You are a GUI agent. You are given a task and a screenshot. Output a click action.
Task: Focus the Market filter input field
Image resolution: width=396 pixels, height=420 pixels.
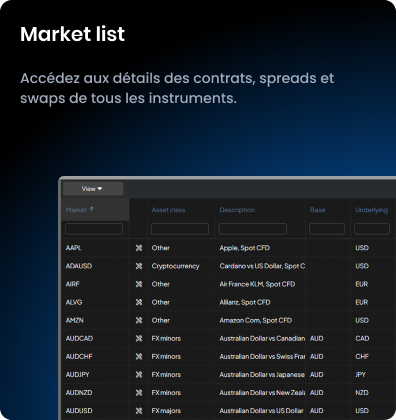[94, 229]
